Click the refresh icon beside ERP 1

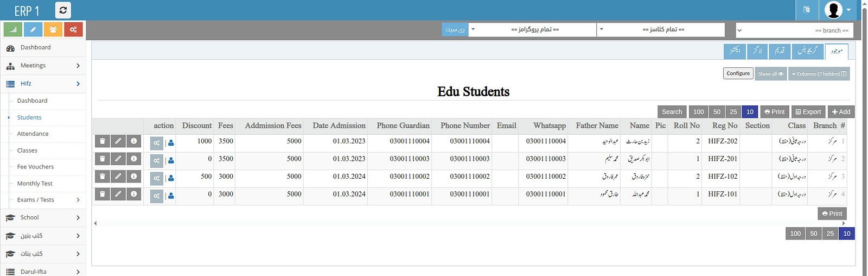point(63,10)
